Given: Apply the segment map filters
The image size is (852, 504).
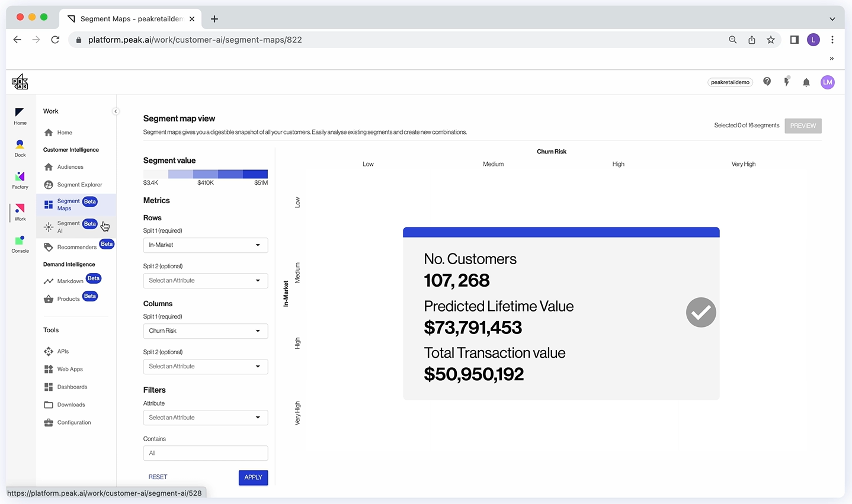Looking at the screenshot, I should [253, 477].
